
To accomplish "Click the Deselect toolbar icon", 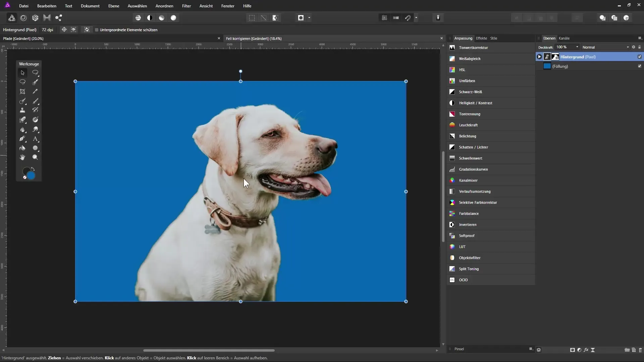I will point(264,18).
